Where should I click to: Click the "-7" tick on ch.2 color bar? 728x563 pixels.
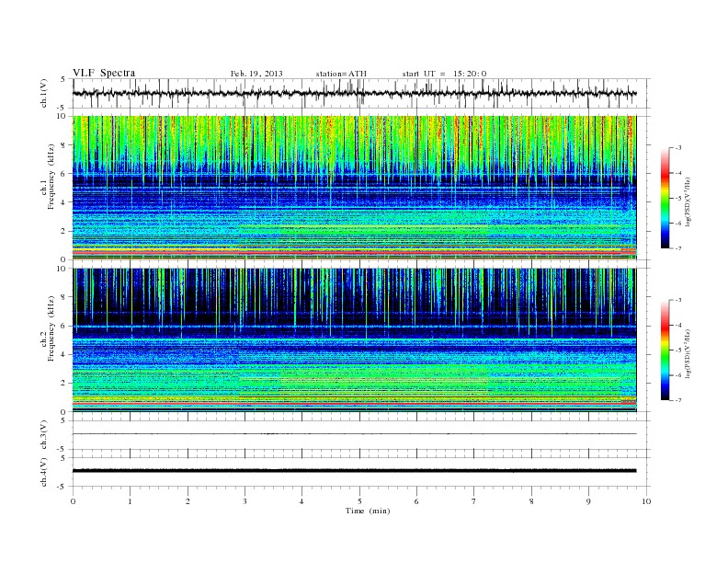point(678,400)
